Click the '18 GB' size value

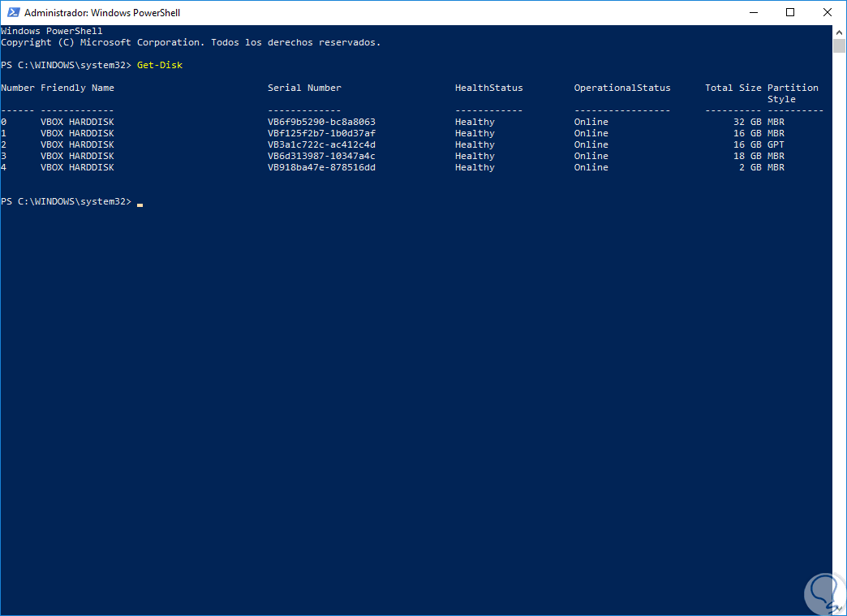click(747, 156)
